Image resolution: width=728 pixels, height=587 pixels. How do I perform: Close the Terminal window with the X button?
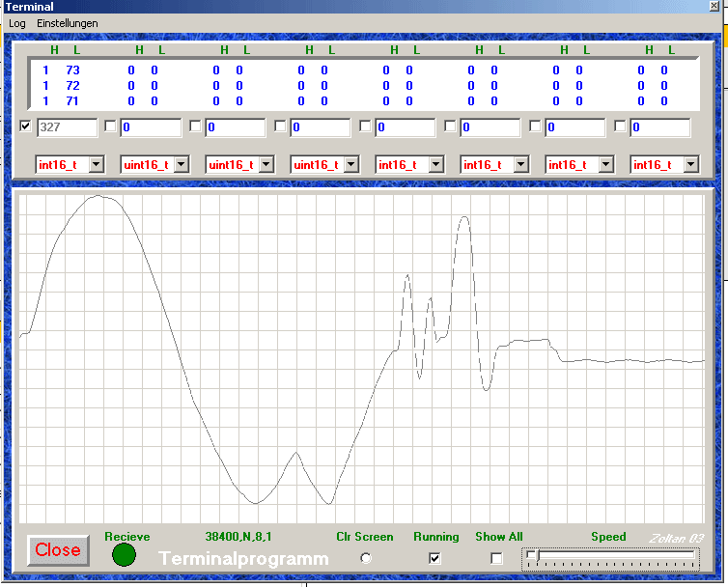(x=714, y=6)
